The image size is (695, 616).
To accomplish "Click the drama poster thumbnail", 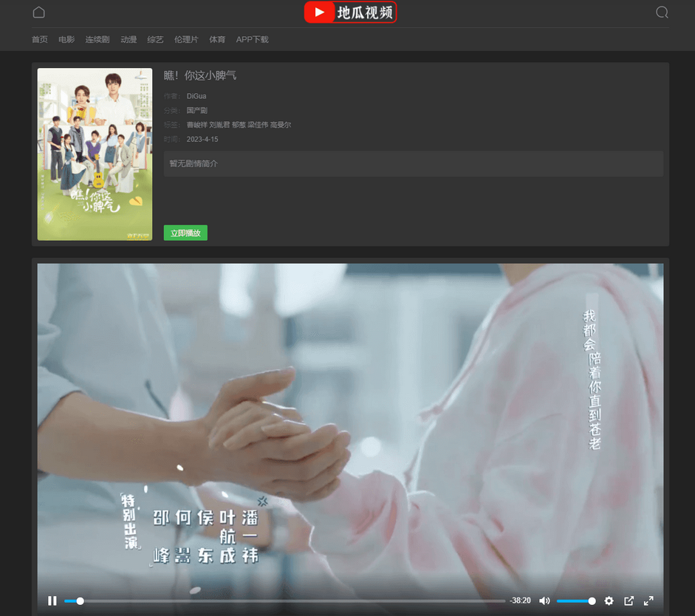I will point(95,154).
